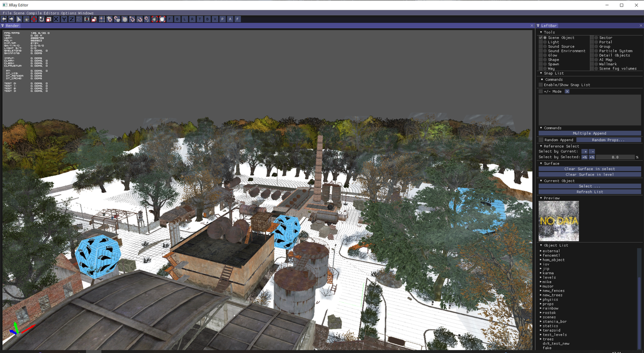Viewport: 644px width, 353px height.
Task: Collapse the Tools section
Action: [541, 32]
